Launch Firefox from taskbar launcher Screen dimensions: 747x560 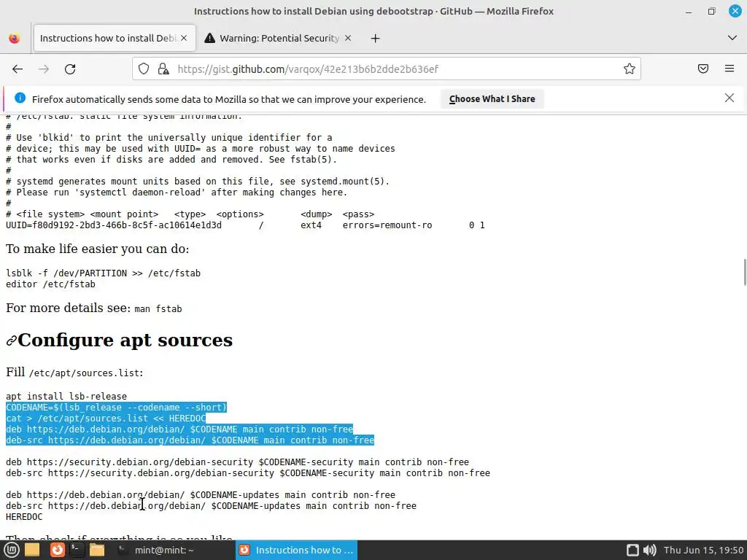[57, 550]
